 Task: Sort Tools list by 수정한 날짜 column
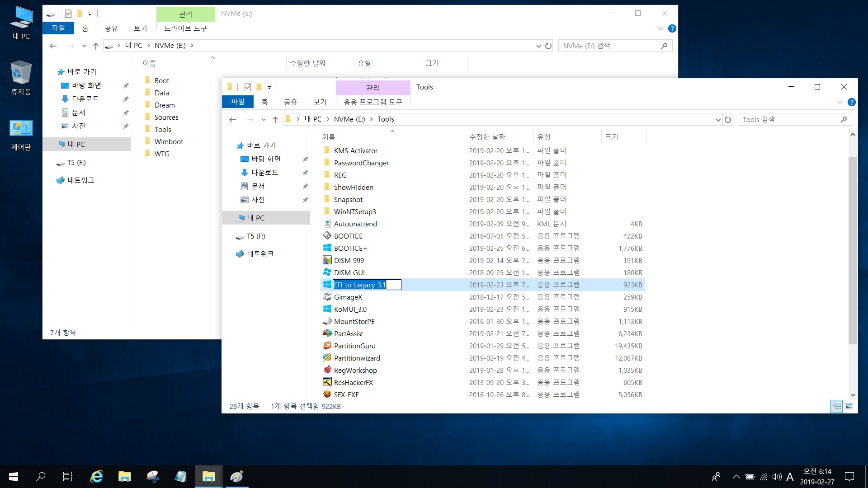(x=487, y=137)
